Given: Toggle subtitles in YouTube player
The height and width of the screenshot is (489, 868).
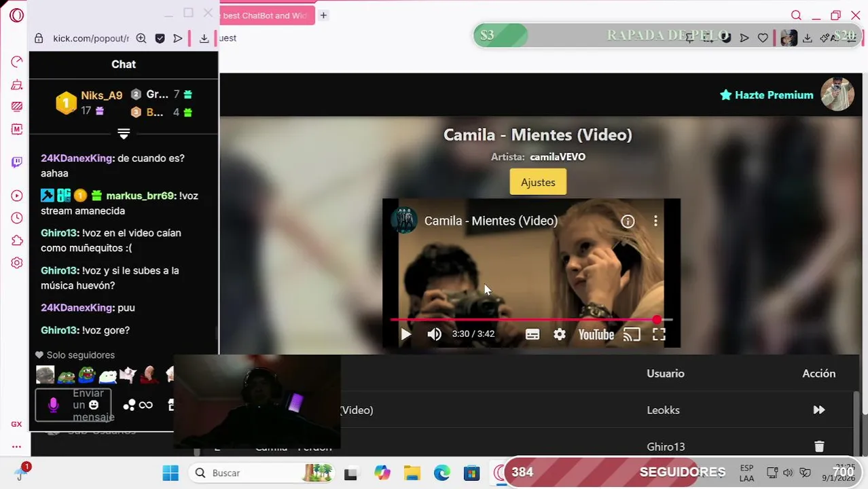Looking at the screenshot, I should pos(532,334).
